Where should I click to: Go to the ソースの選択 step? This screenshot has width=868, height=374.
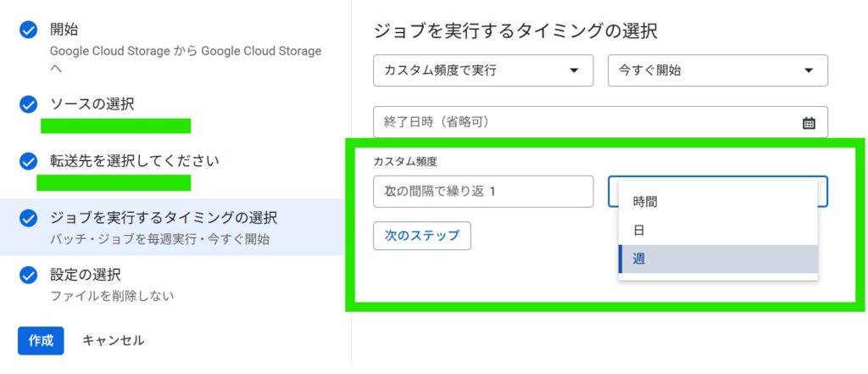tap(92, 104)
